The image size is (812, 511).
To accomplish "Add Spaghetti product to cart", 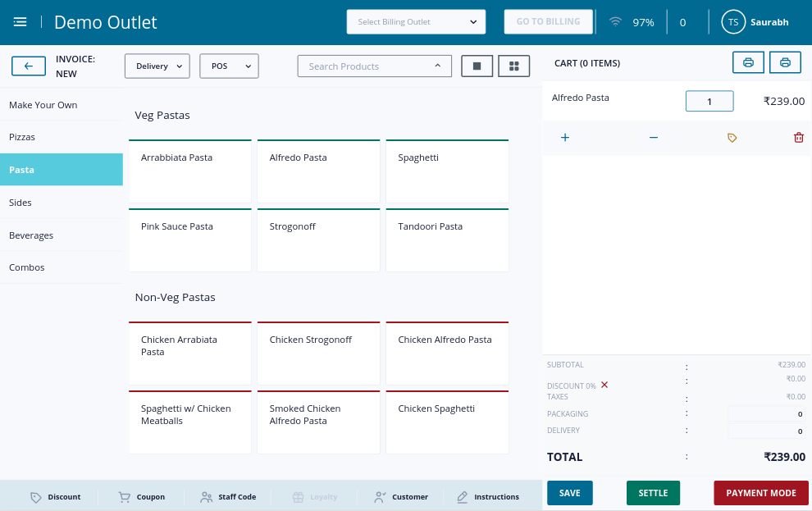I will pos(447,171).
